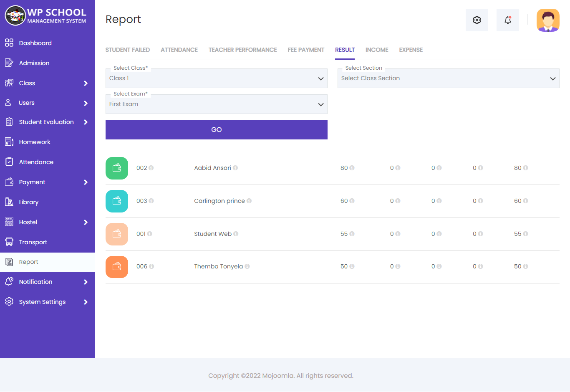Screen dimensions: 570x392
Task: Open the Library page link
Action: pos(29,202)
